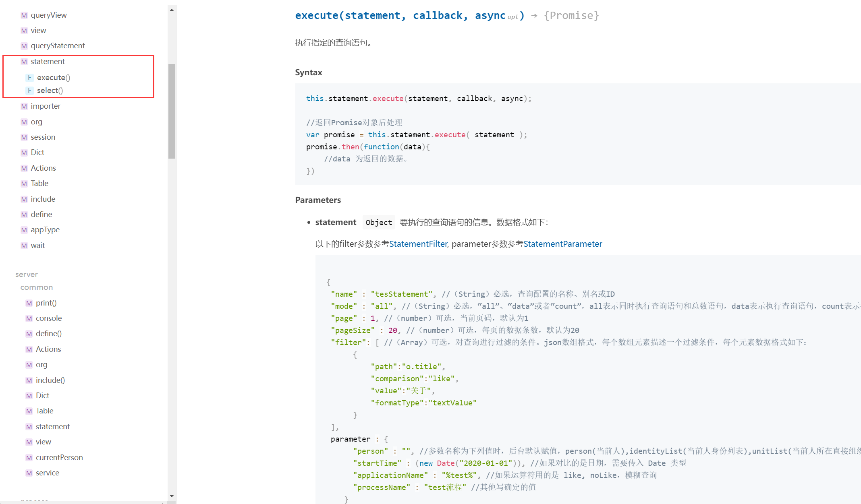This screenshot has height=504, width=861.
Task: Click the M icon beside currentPerson
Action: click(29, 458)
